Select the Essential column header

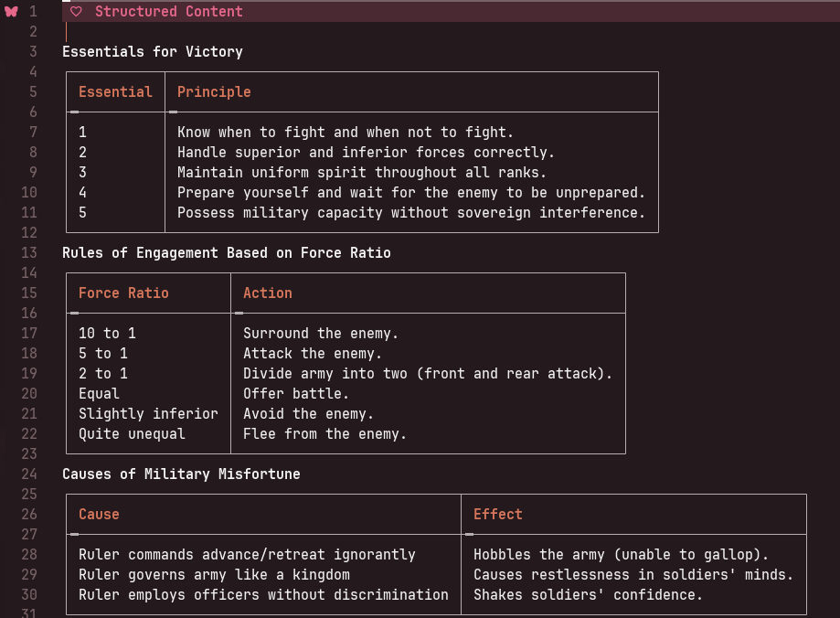[115, 92]
